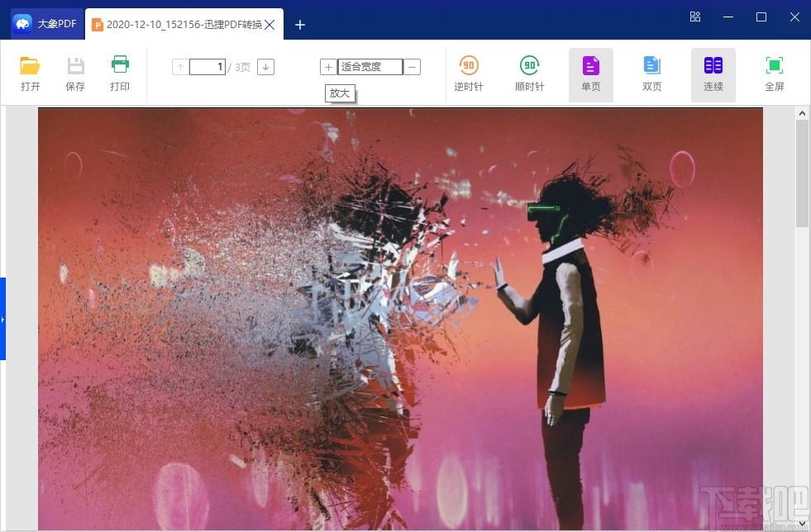Switch to 单页 single page view
811x532 pixels.
[x=591, y=75]
